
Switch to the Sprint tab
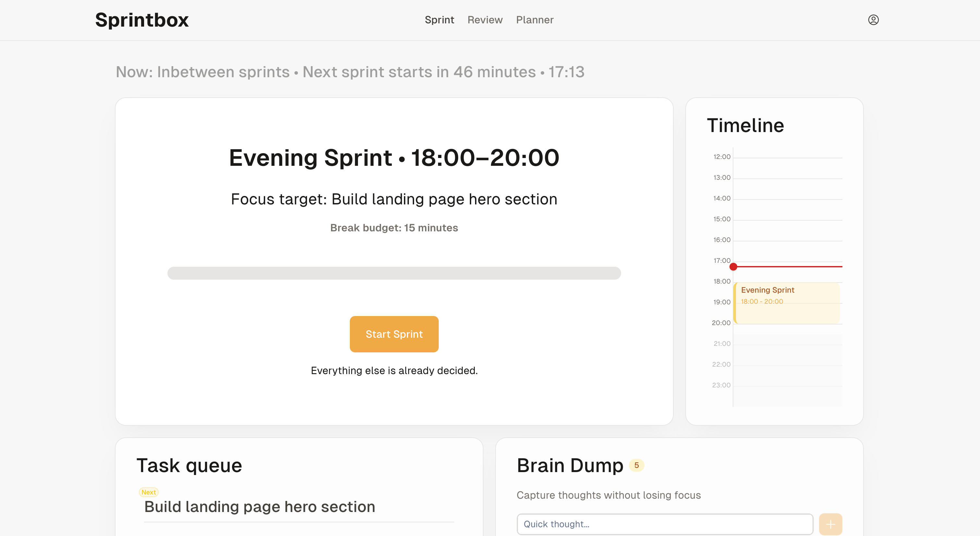click(439, 20)
